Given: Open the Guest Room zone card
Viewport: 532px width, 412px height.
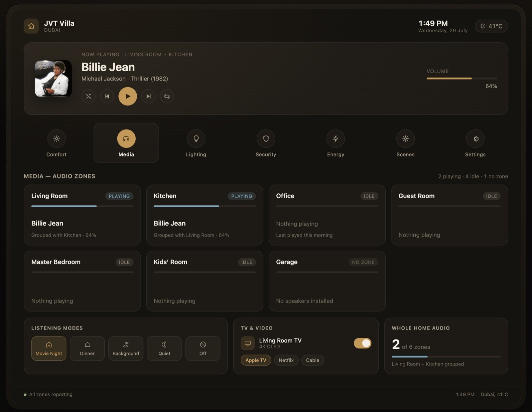Looking at the screenshot, I should 450,215.
